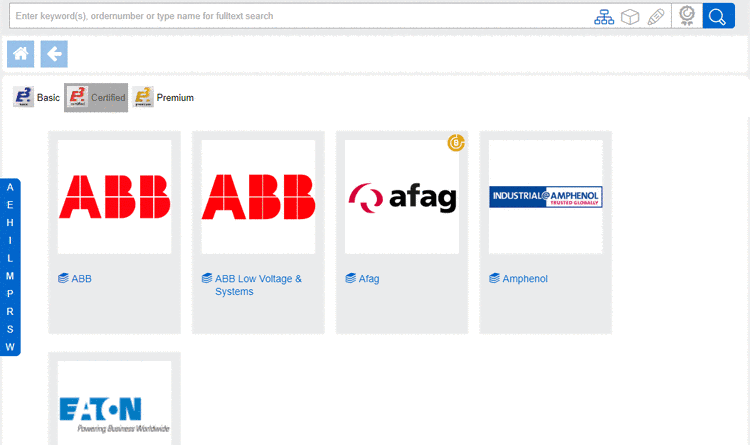Jump to letter A in index
750x445 pixels.
tap(10, 188)
